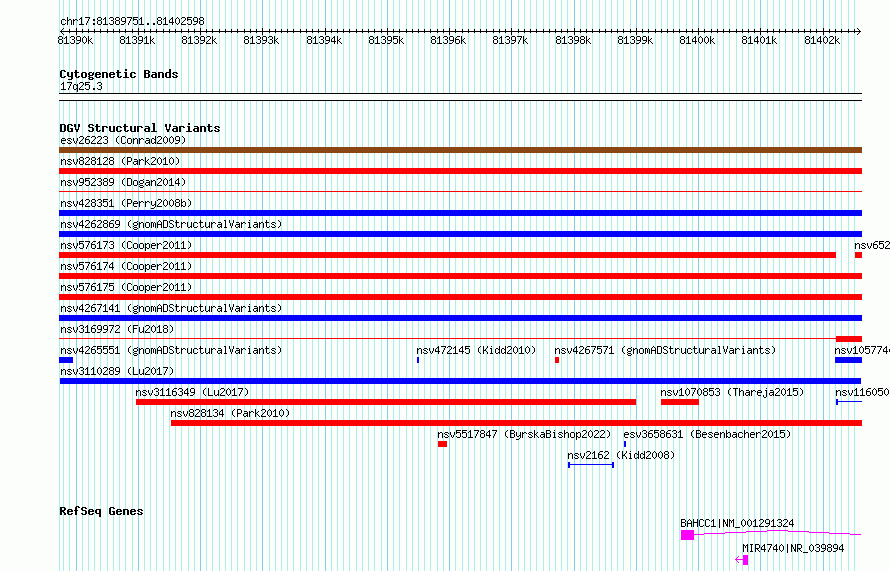Select nsv4267141 (gnomADStructuralVariants) label

[171, 308]
